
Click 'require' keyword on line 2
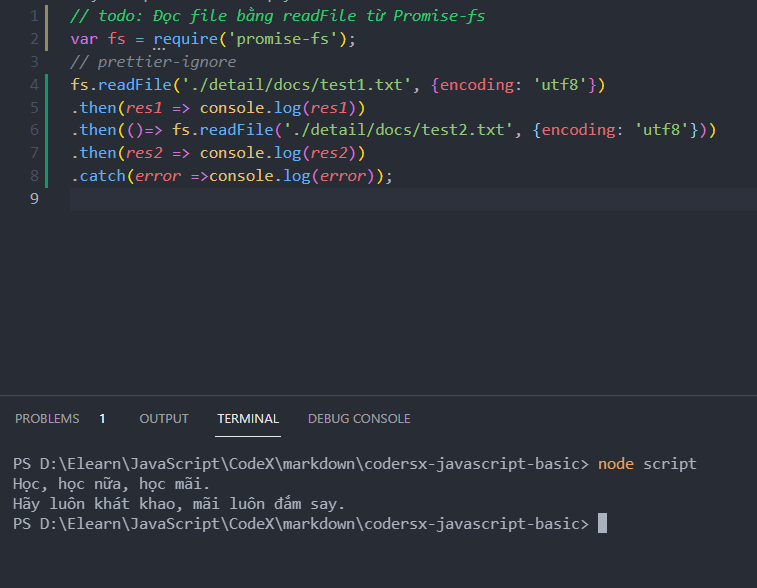click(185, 39)
